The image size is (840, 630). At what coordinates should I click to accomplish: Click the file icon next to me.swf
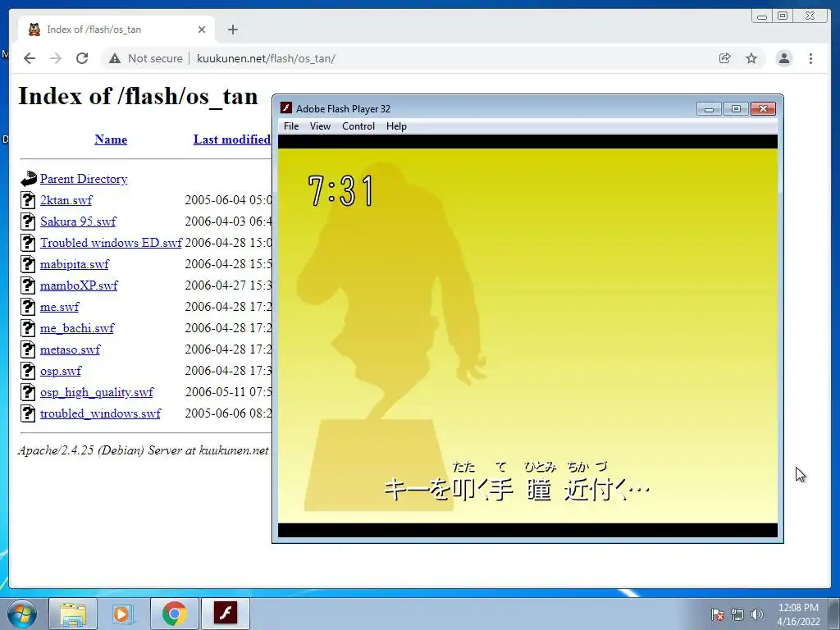(x=29, y=307)
